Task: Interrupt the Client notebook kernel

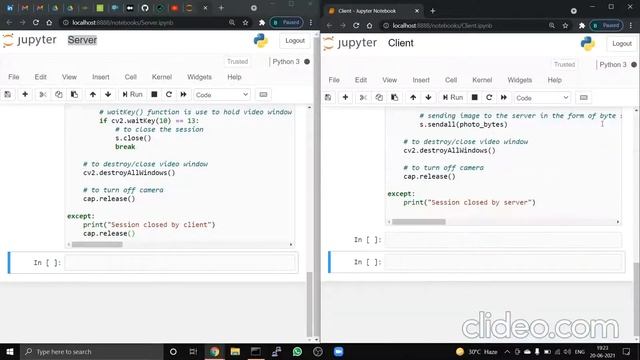Action: coord(475,98)
